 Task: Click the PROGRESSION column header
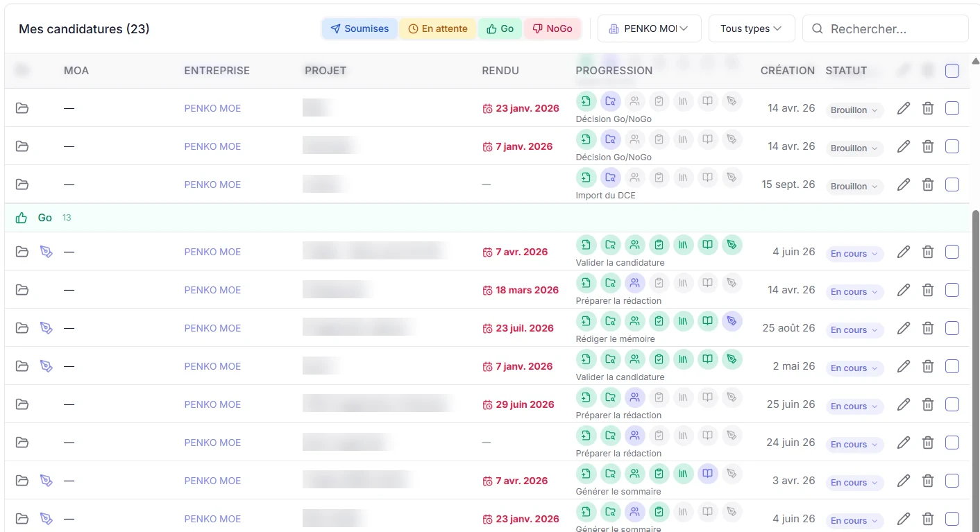coord(614,71)
